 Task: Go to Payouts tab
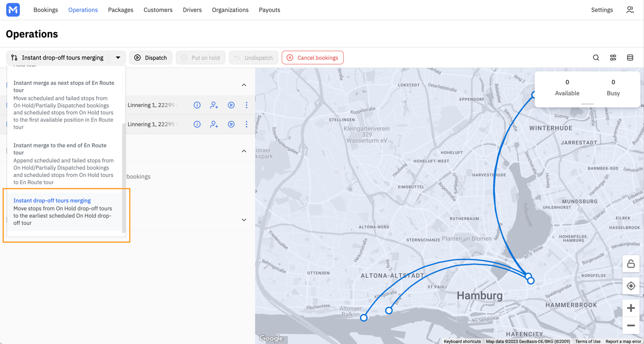tap(270, 10)
